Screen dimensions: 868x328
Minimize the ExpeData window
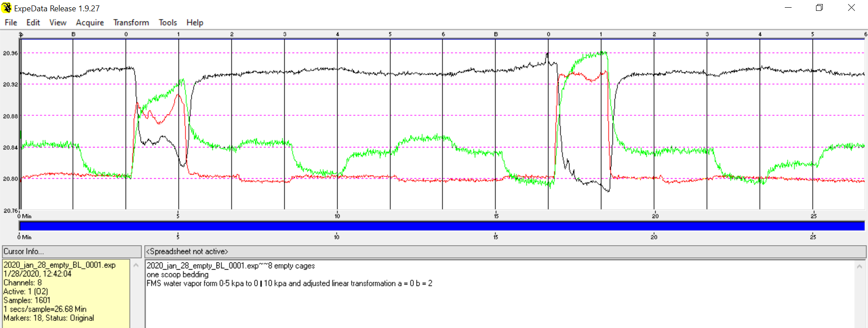click(788, 8)
